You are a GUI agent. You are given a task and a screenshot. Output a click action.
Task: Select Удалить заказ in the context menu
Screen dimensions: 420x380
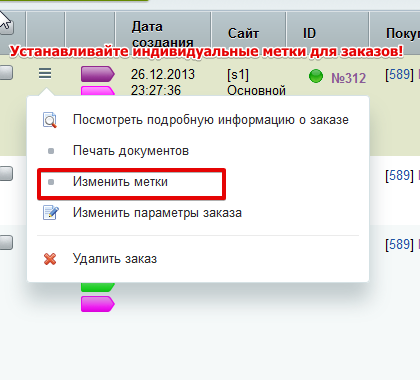tap(115, 259)
